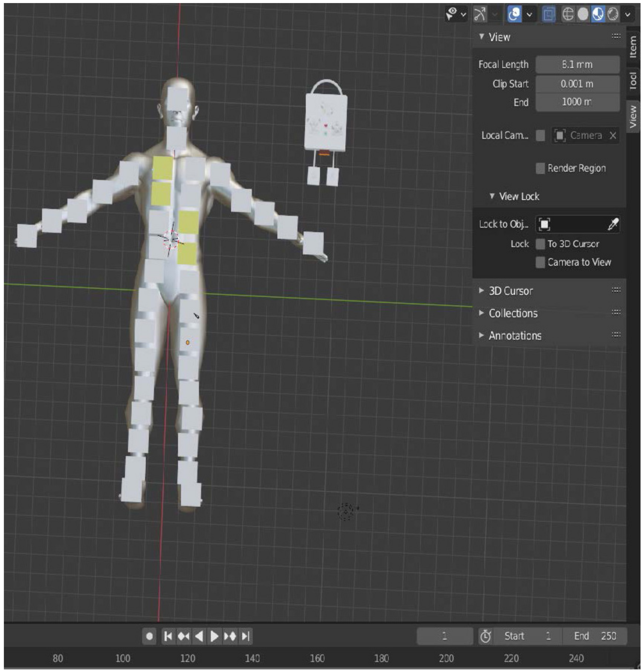The height and width of the screenshot is (672, 643).
Task: Jump to the timeline start frame
Action: coord(168,636)
